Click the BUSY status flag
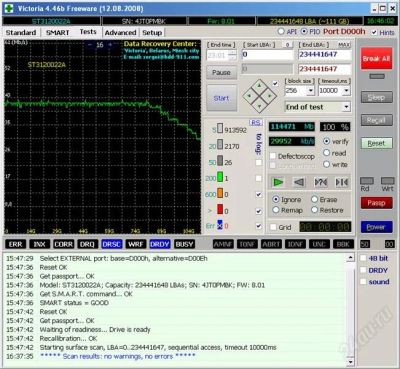The image size is (400, 369). (184, 244)
